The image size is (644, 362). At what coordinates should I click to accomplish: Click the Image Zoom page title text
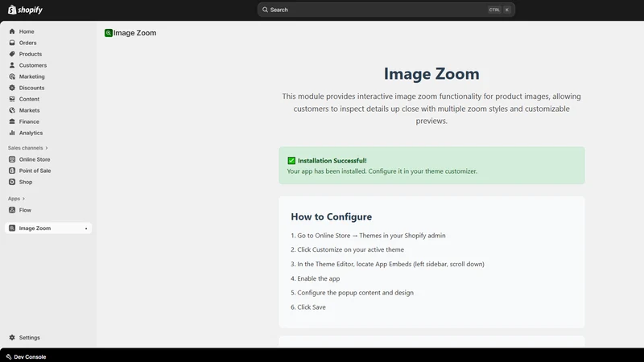click(134, 33)
